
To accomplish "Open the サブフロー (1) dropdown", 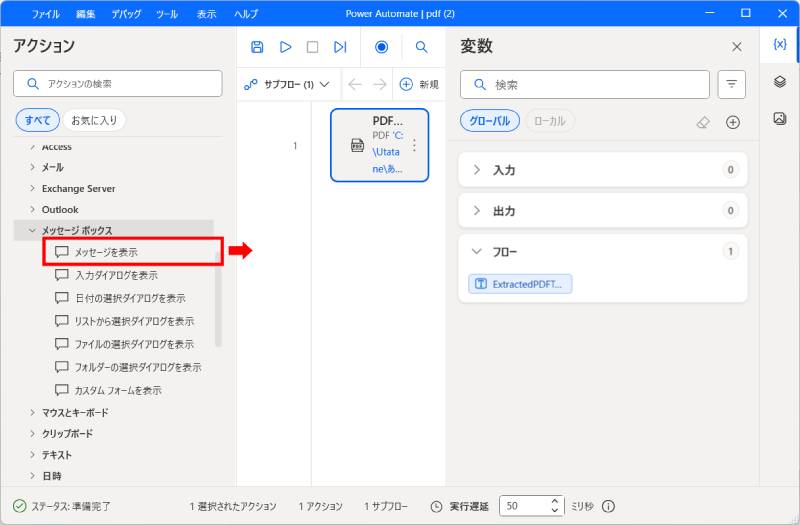I will 286,84.
